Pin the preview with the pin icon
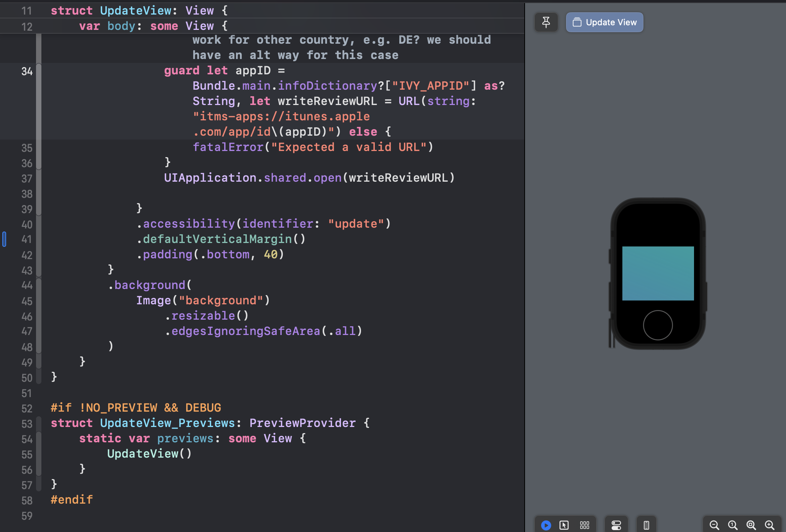Image resolution: width=786 pixels, height=532 pixels. pos(546,22)
